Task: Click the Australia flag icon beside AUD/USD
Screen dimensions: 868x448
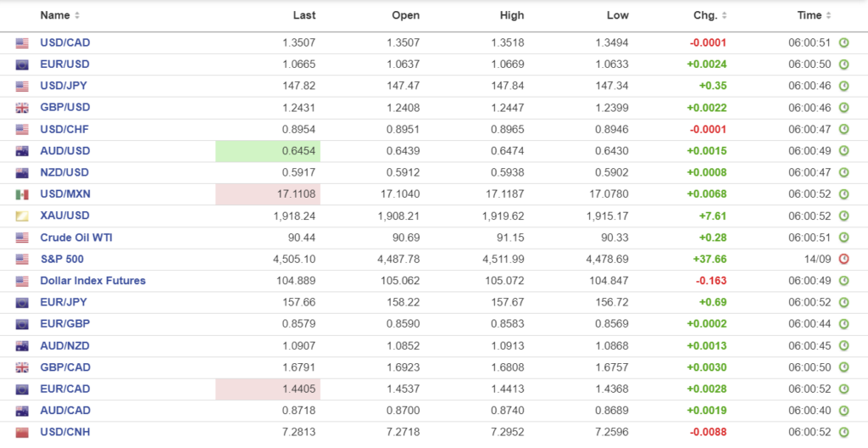Action: 22,151
